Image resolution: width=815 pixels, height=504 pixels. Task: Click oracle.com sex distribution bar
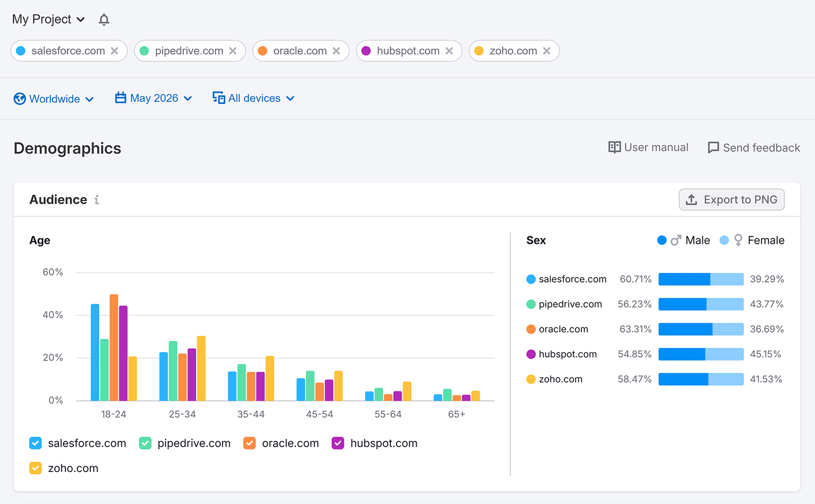click(701, 329)
